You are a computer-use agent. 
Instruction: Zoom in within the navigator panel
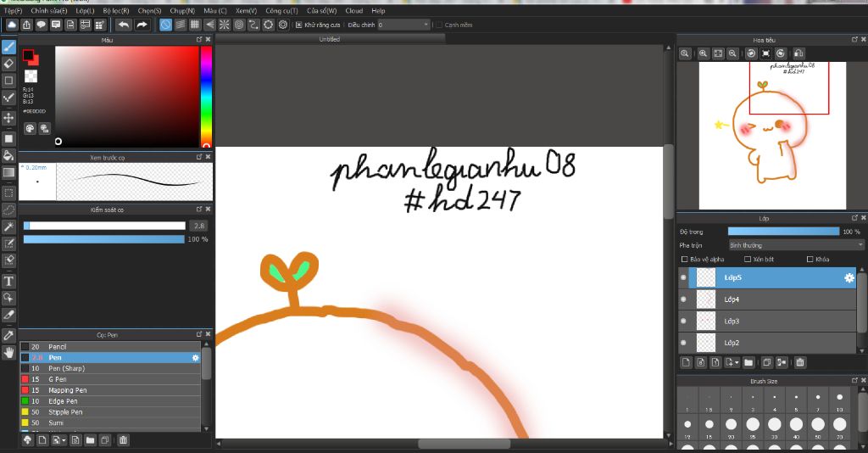point(703,53)
